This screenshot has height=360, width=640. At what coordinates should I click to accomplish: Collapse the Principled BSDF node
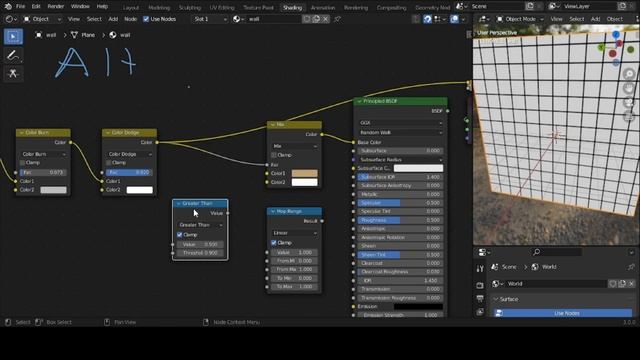tap(360, 101)
